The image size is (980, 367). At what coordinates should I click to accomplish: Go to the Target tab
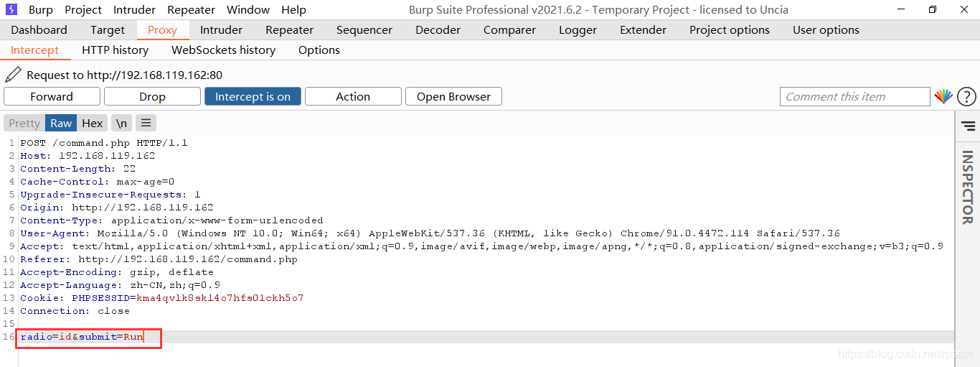click(108, 29)
